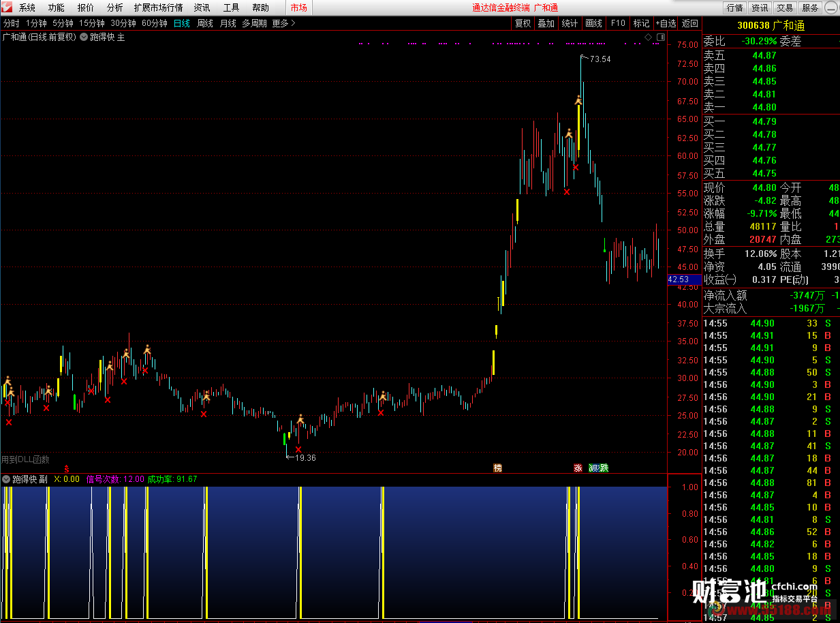Click the 用到DLL函数 note text
Viewport: 840px width, 623px height.
pos(25,459)
